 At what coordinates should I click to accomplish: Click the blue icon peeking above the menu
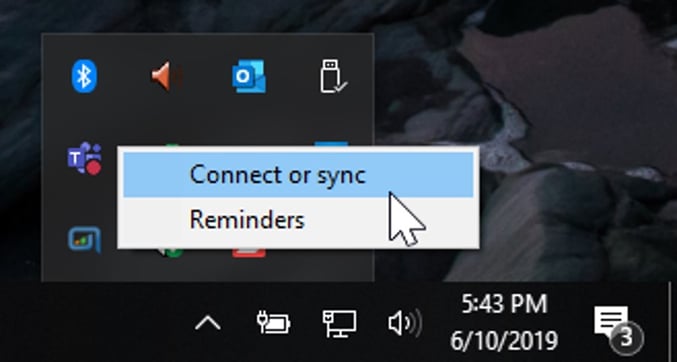331,144
